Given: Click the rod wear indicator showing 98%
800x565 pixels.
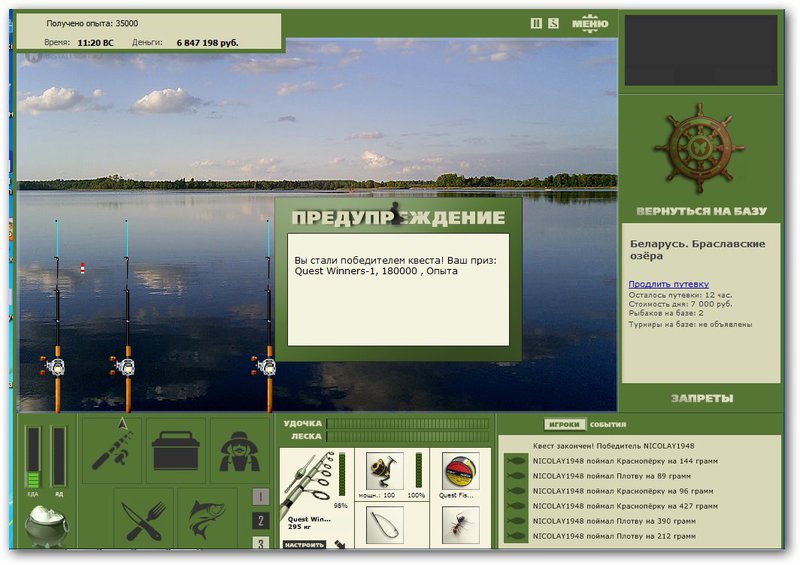Looking at the screenshot, I should [x=341, y=475].
